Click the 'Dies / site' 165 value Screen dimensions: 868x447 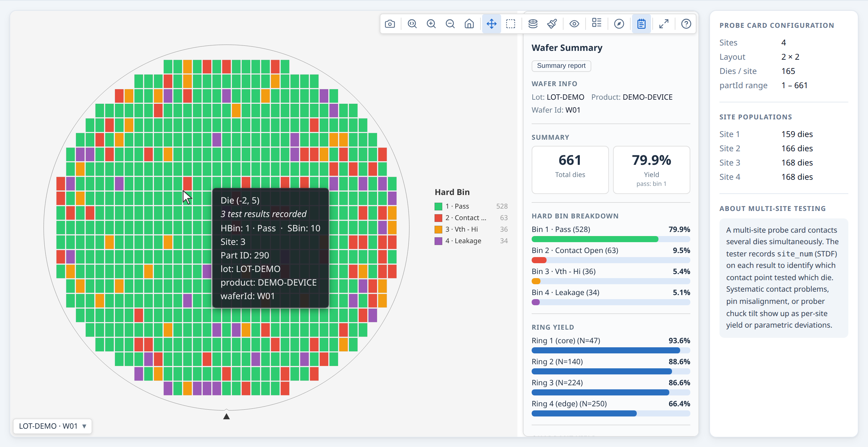point(788,71)
